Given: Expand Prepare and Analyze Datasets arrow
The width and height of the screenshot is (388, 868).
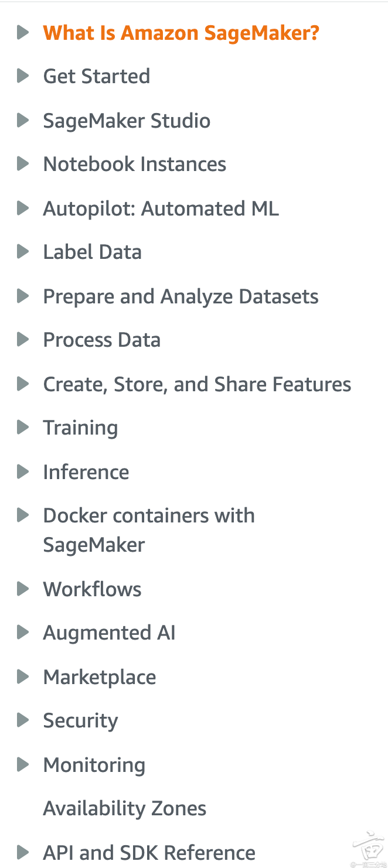Looking at the screenshot, I should pyautogui.click(x=23, y=296).
